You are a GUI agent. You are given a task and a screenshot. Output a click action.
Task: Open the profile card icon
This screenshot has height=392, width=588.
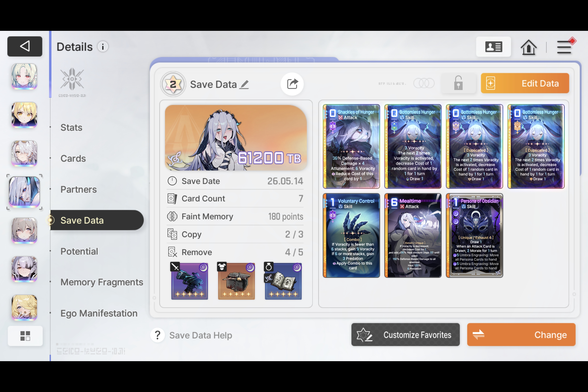pos(493,47)
